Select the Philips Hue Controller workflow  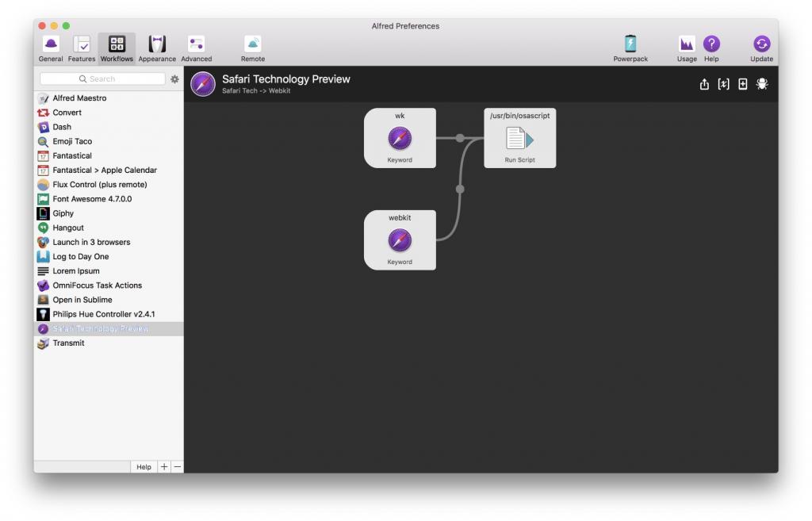coord(103,314)
